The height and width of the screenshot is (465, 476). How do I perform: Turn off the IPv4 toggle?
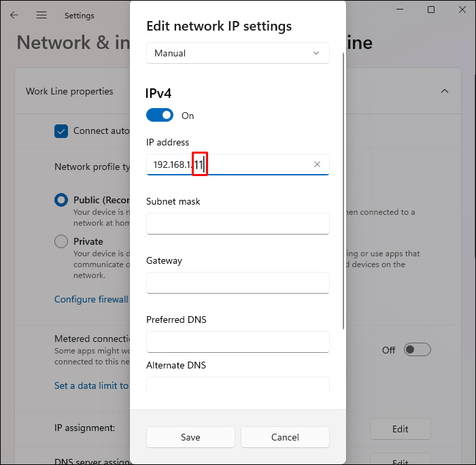coord(160,116)
